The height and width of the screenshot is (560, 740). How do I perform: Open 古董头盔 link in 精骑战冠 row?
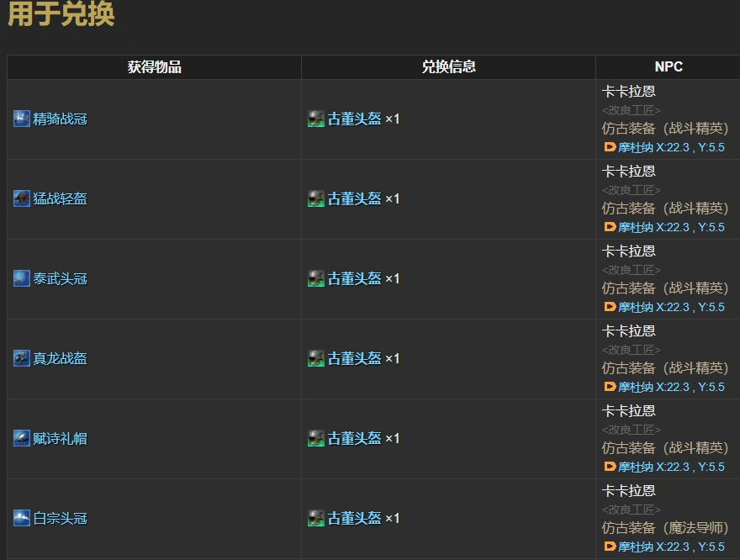354,119
